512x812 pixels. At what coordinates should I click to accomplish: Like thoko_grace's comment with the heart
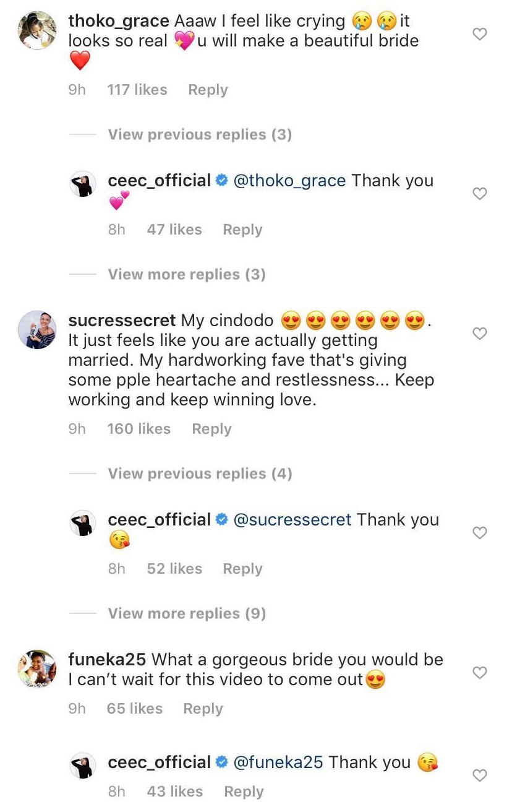pos(480,34)
